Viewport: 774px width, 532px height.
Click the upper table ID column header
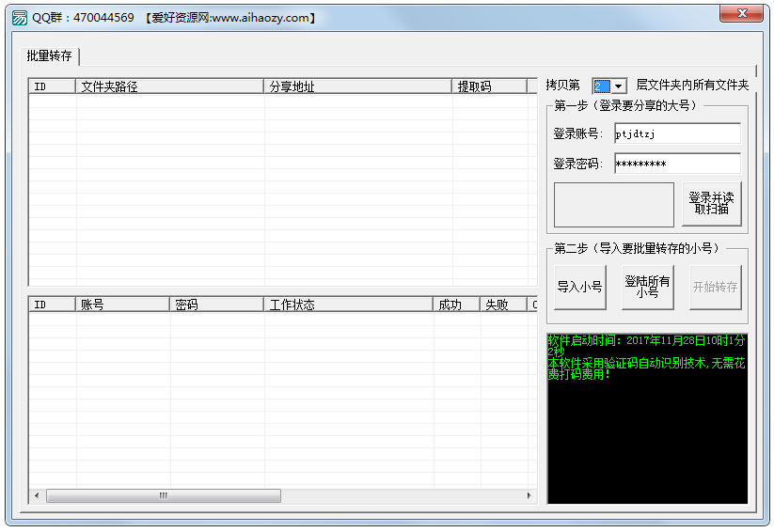tap(52, 86)
